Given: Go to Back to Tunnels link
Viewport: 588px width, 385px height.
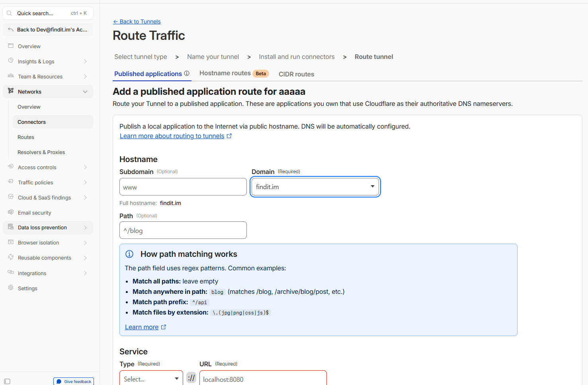Looking at the screenshot, I should 137,21.
